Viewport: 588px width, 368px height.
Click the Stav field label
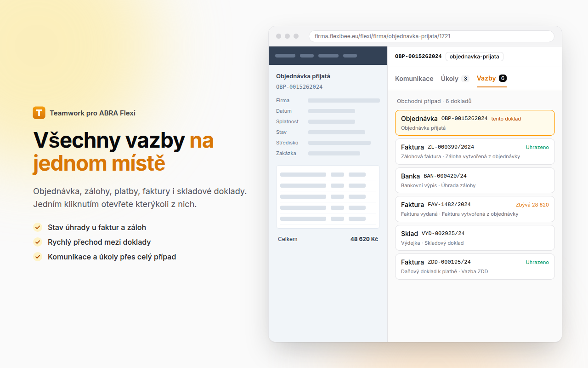pos(282,132)
